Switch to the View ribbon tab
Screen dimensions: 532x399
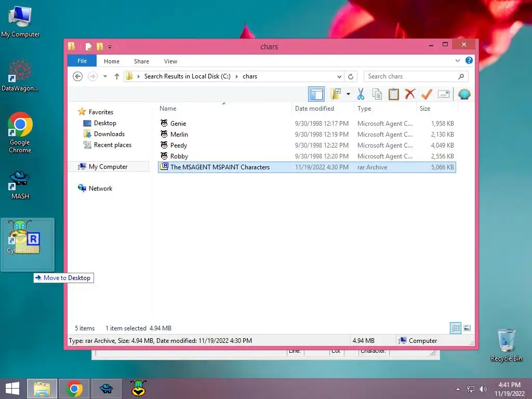[x=170, y=61]
